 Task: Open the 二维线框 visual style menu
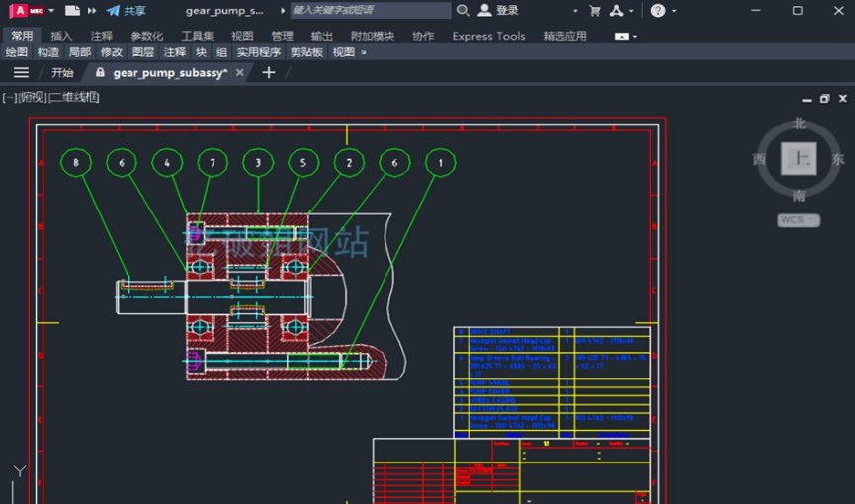coord(74,97)
